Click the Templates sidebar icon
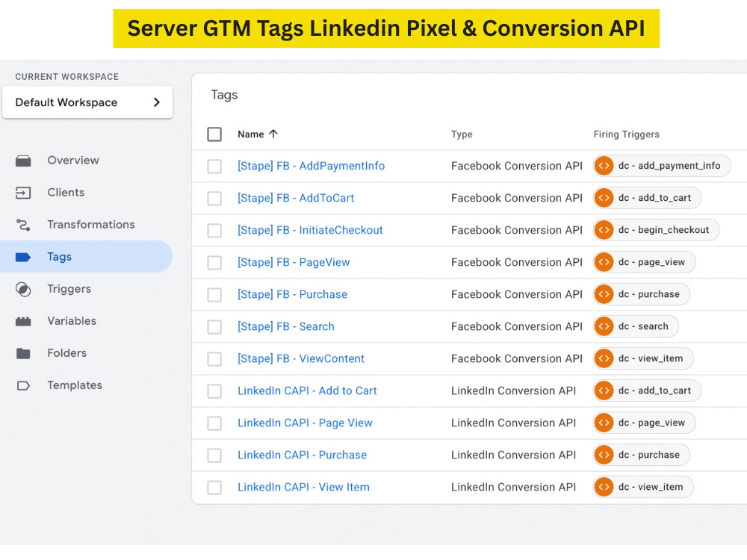The height and width of the screenshot is (560, 747). tap(23, 385)
